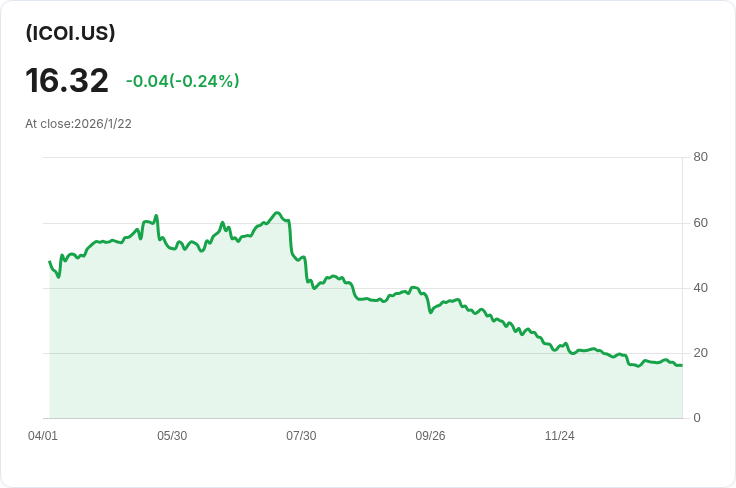The width and height of the screenshot is (736, 488).
Task: Click the sharp dip in the line near 09/26
Action: point(430,312)
